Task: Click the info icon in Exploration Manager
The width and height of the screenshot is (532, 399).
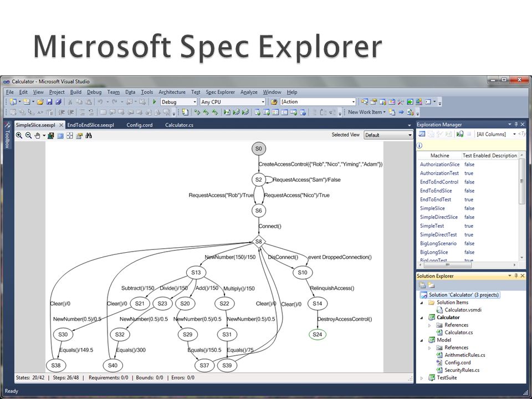Action: click(420, 146)
